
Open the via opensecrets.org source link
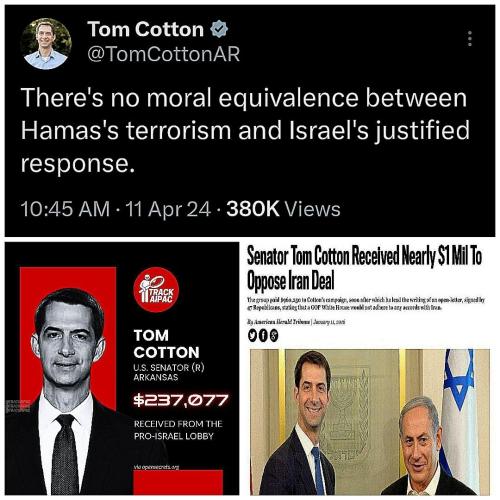pos(156,467)
